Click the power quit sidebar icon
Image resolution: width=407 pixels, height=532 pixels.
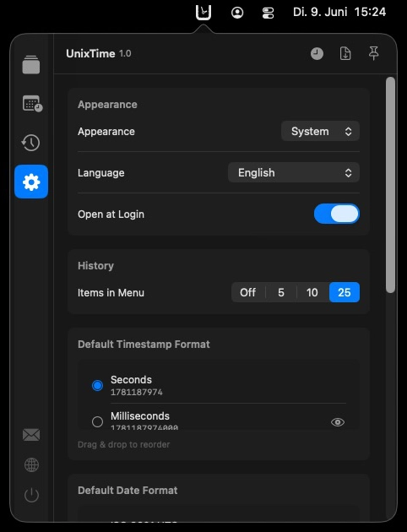click(31, 495)
